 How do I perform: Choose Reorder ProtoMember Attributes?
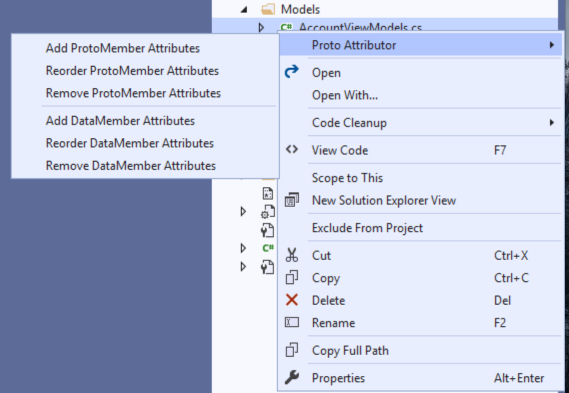tap(132, 71)
